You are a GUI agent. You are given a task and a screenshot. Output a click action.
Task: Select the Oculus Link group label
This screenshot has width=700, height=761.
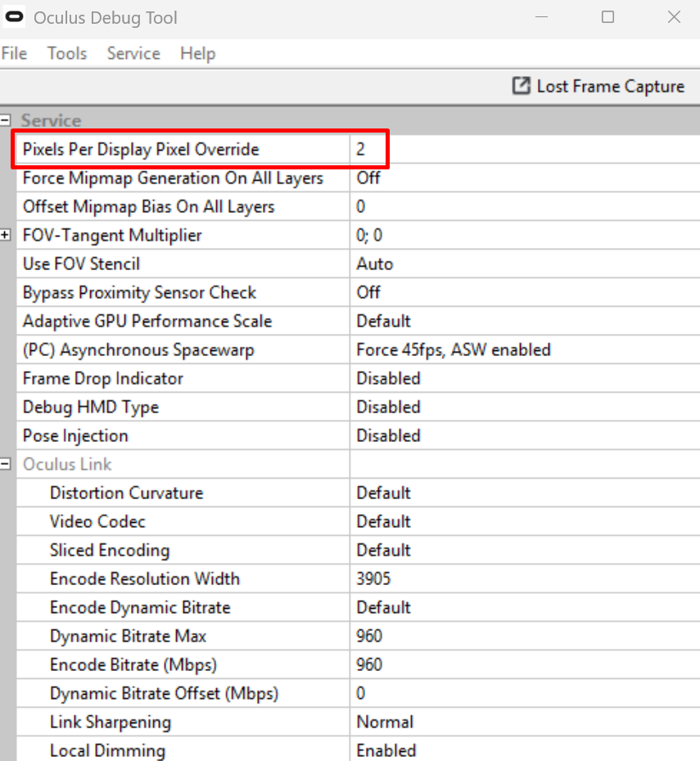(x=67, y=464)
